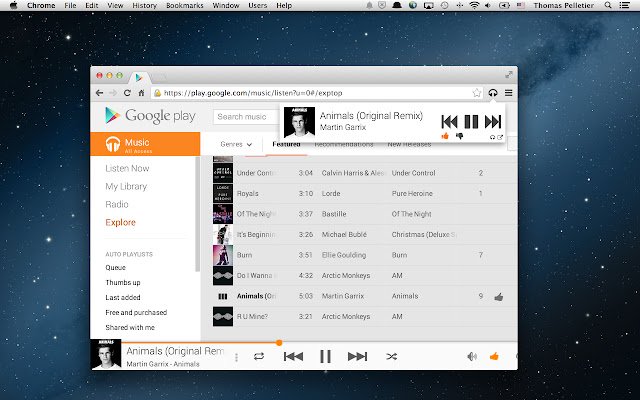Open Play Music in a new tab from the popup
640x400 pixels.
(x=500, y=137)
